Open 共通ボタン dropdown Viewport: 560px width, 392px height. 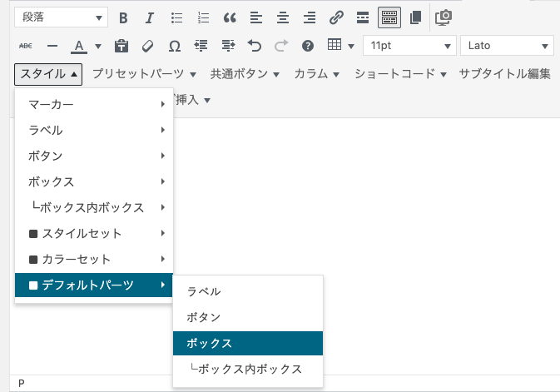245,74
